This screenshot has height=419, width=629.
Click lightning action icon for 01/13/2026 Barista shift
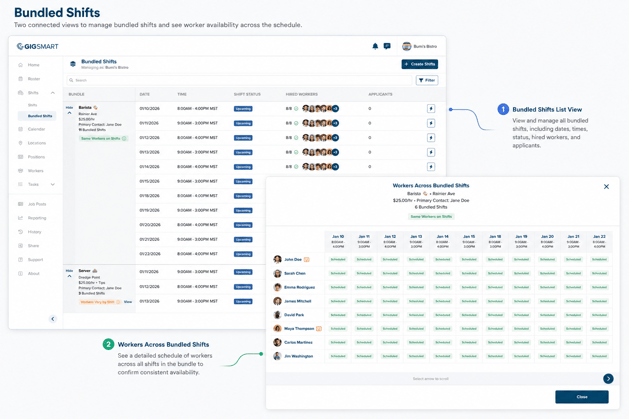point(431,152)
